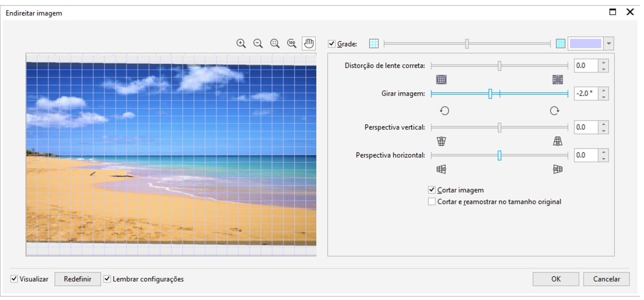Click the 100% zoom icon
Image resolution: width=644 pixels, height=300 pixels.
point(292,43)
